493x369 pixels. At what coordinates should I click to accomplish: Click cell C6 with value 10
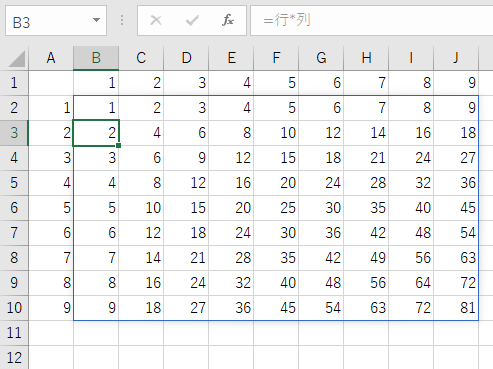pyautogui.click(x=141, y=208)
